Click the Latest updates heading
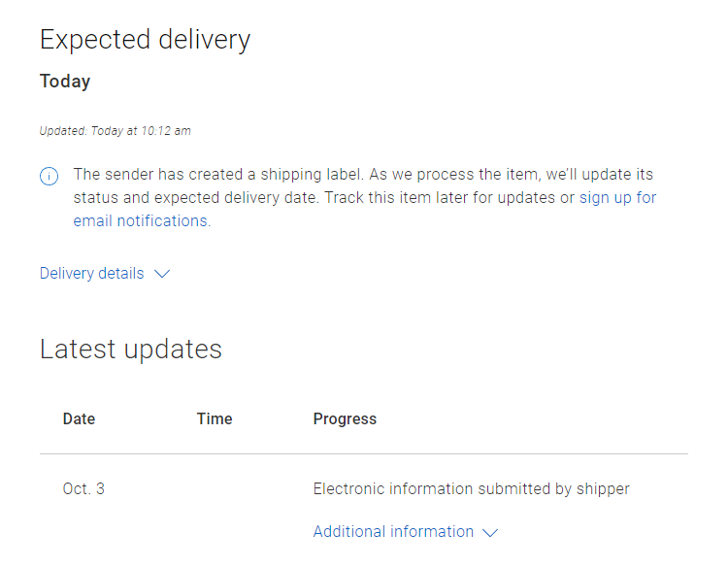728x567 pixels. tap(131, 349)
